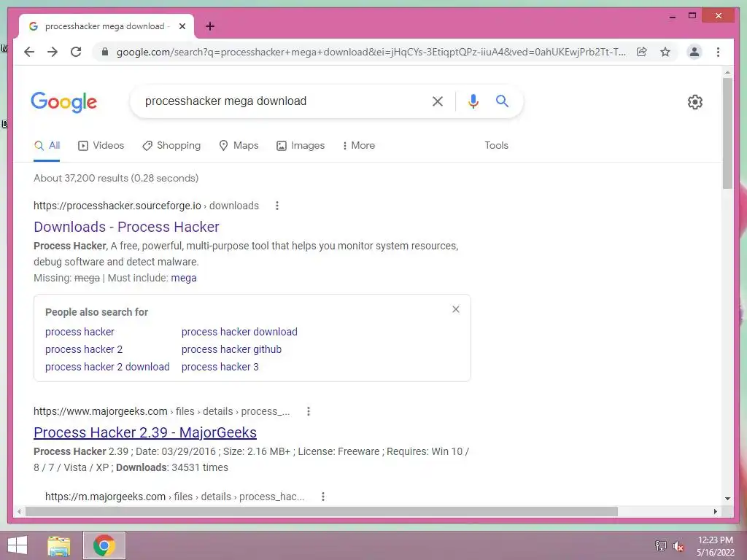This screenshot has width=747, height=560.
Task: Click the horizontal scrollbar thumb
Action: [x=322, y=511]
